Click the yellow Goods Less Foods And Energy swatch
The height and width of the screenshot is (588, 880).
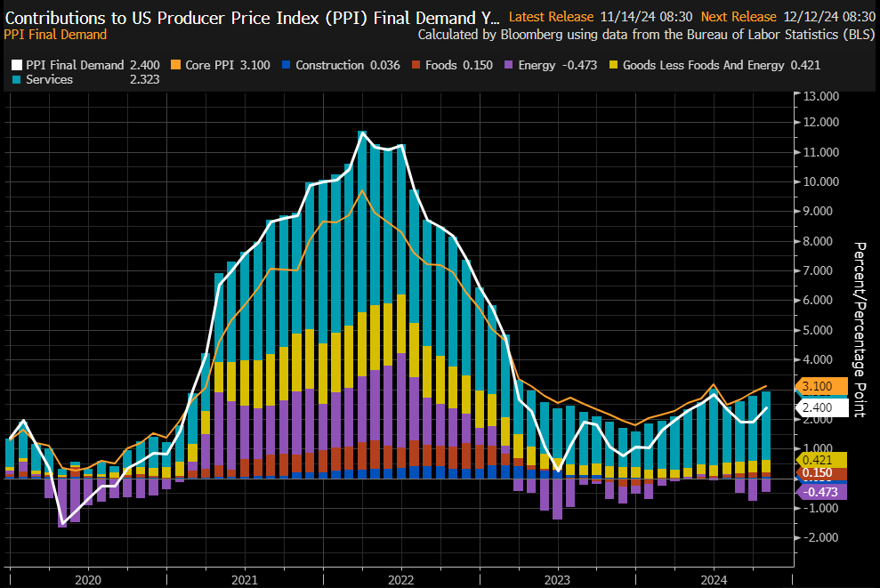pos(613,65)
